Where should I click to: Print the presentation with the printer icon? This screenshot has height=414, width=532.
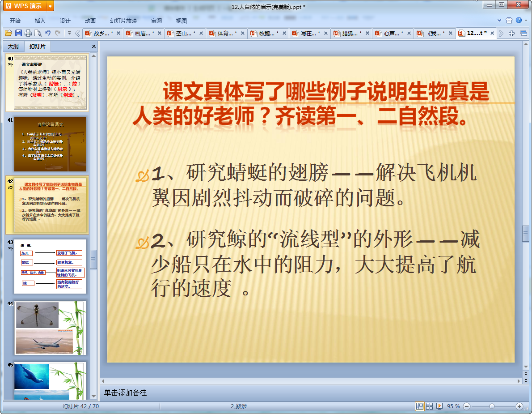[28, 33]
